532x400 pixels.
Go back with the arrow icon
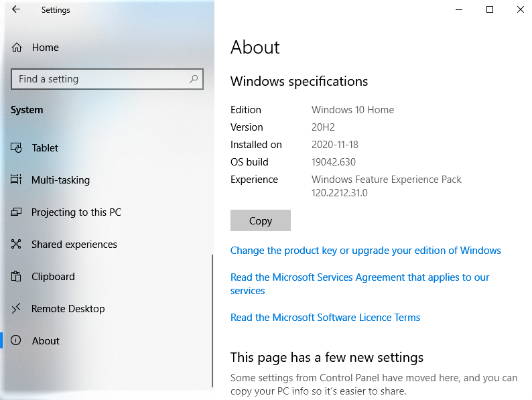tap(16, 9)
